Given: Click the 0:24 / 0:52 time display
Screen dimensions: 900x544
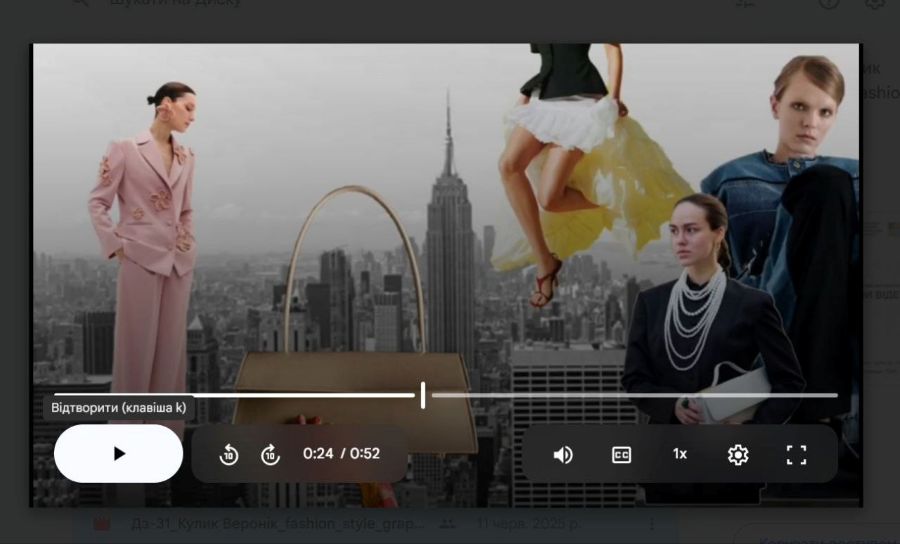Looking at the screenshot, I should [x=342, y=453].
